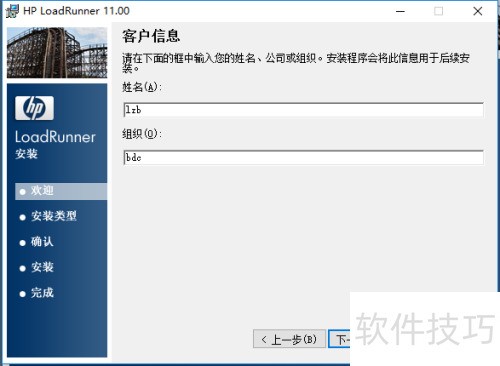Click the 客户信息 heading
500x366 pixels.
coord(151,36)
